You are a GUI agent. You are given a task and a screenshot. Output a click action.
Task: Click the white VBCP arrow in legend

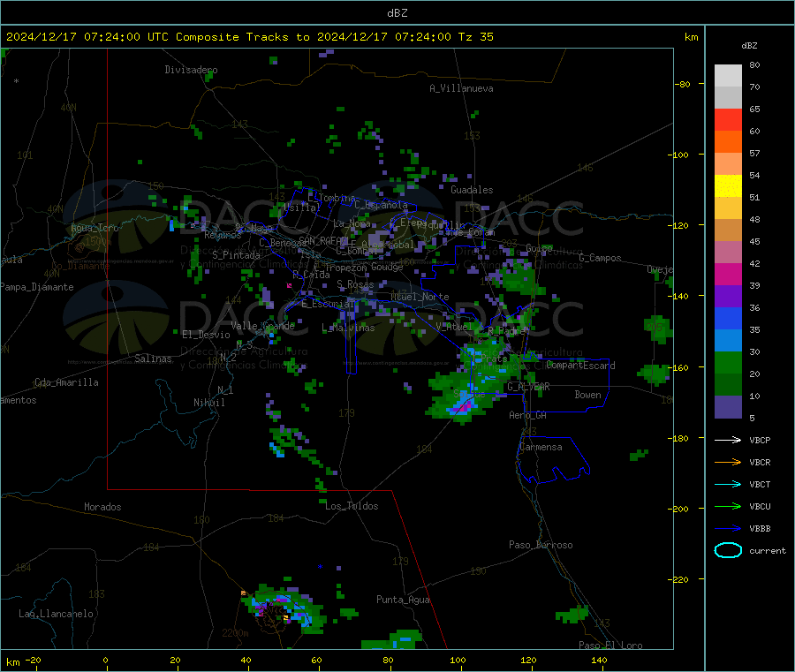click(728, 440)
